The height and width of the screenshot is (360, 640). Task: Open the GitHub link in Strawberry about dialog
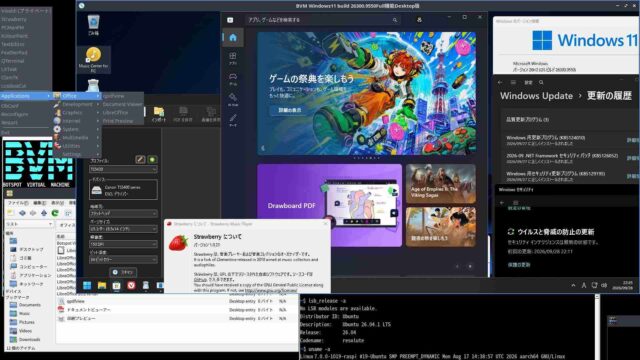[200, 280]
